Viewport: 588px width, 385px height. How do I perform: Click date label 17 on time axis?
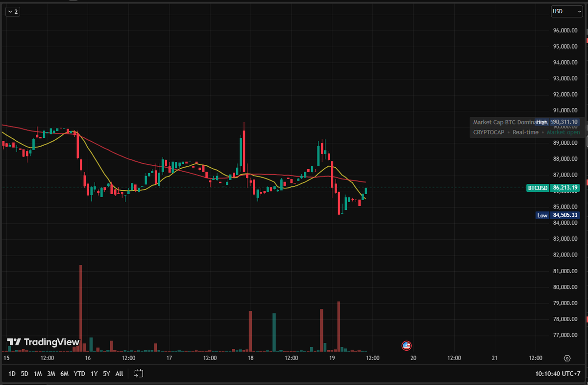coord(169,359)
